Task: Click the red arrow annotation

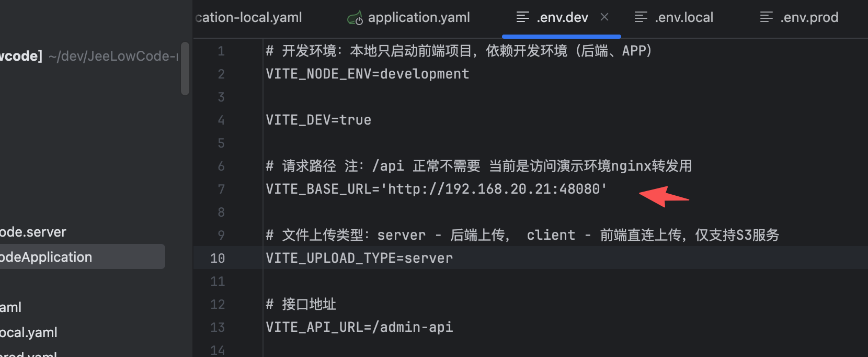Action: [664, 197]
